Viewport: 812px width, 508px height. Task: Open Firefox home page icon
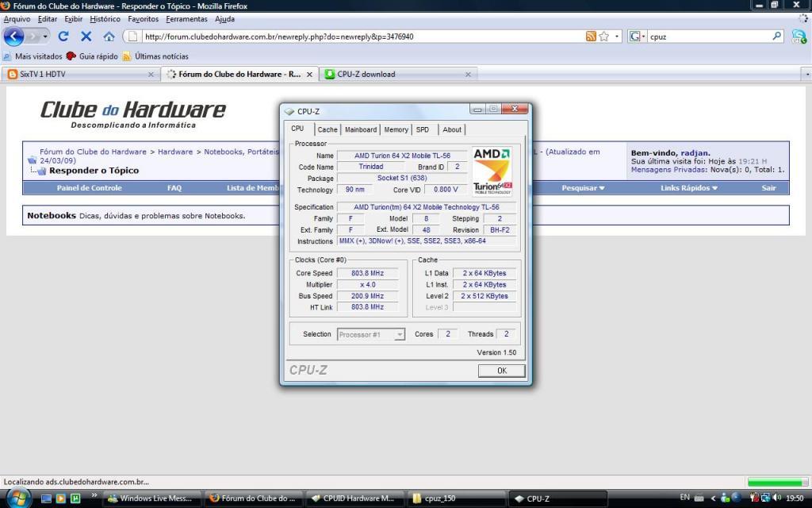click(109, 37)
